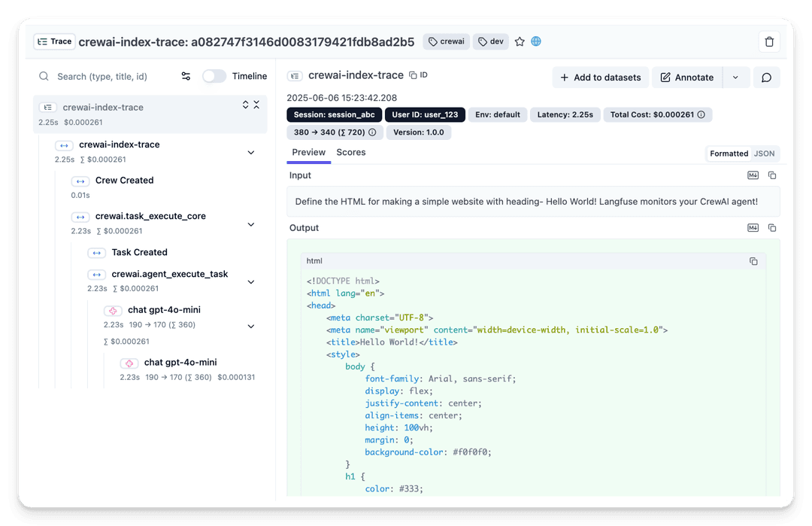Switch to the Preview tab
The height and width of the screenshot is (526, 812).
coord(309,152)
